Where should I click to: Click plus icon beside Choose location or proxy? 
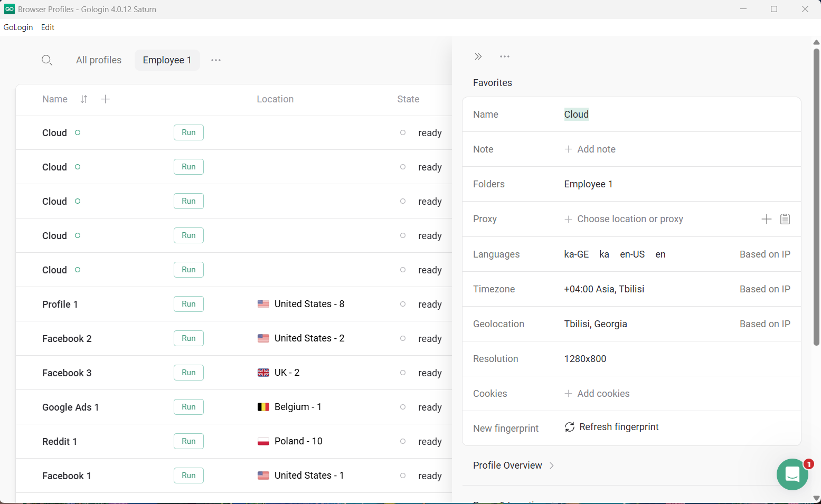[569, 219]
